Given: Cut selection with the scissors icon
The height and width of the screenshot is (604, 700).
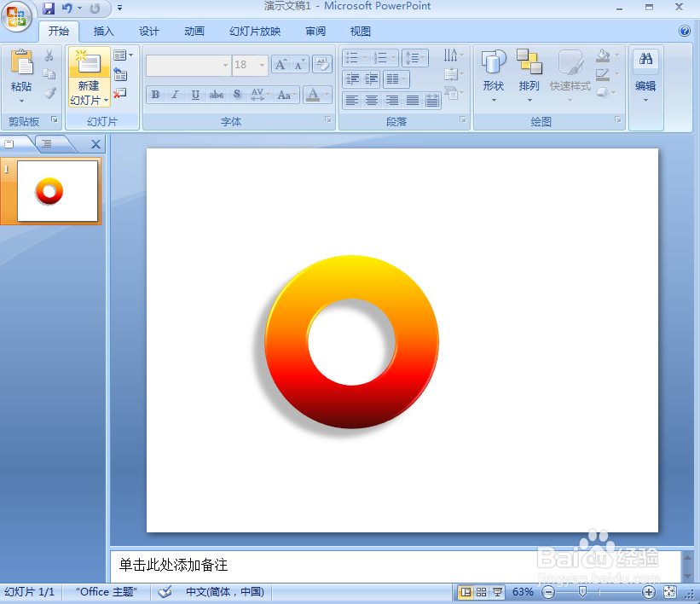Looking at the screenshot, I should click(x=49, y=55).
